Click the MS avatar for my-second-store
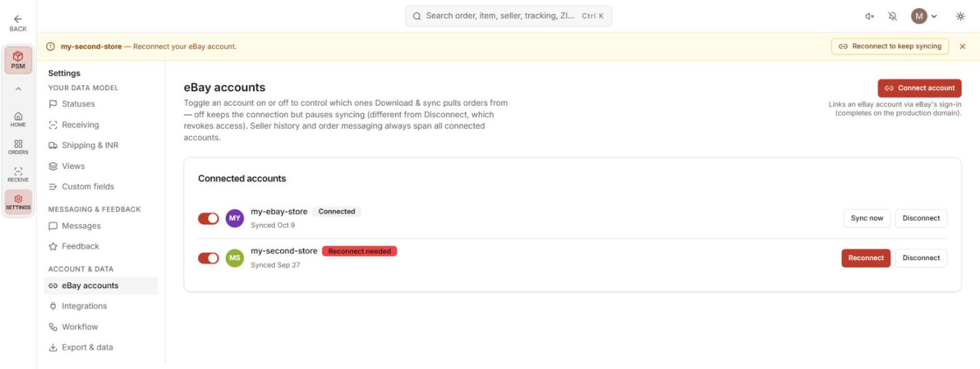Image resolution: width=980 pixels, height=369 pixels. 234,258
